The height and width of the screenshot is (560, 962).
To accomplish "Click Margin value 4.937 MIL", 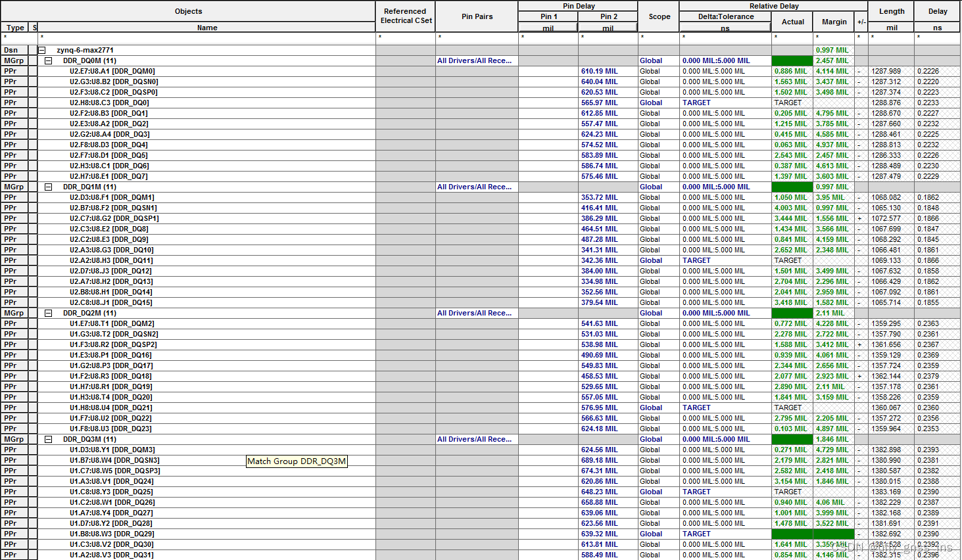I will point(832,145).
